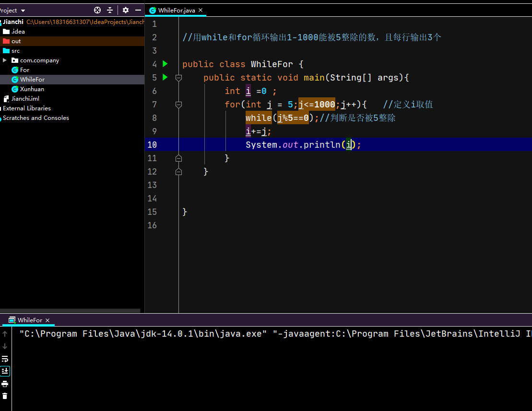Collapse main method fold marker at line 5
532x411 pixels.
pyautogui.click(x=178, y=78)
